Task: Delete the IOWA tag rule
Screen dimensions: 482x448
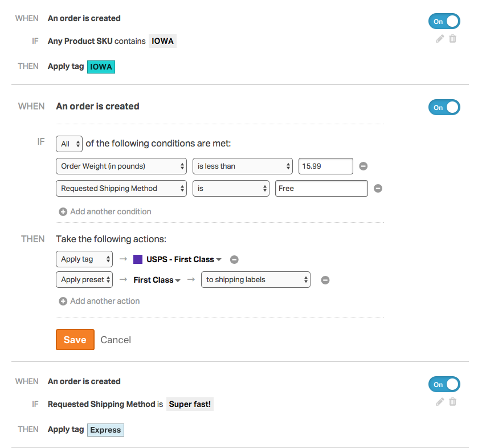Action: (x=452, y=38)
